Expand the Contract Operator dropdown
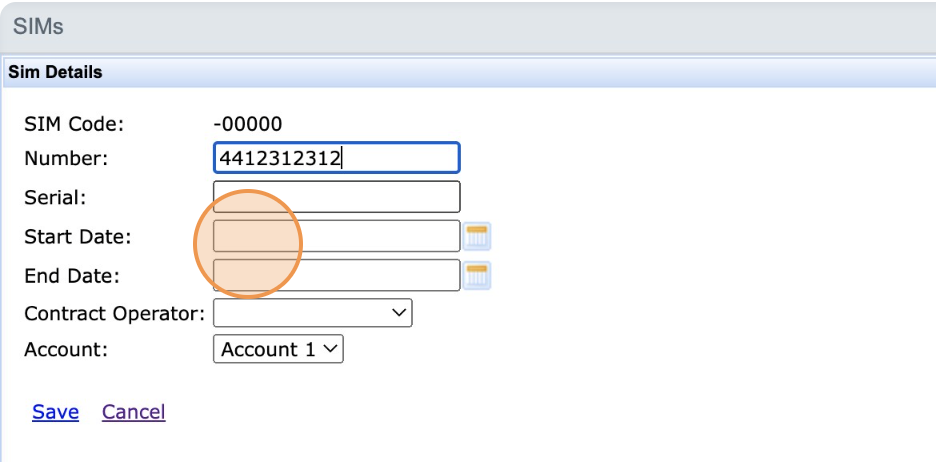 [312, 313]
